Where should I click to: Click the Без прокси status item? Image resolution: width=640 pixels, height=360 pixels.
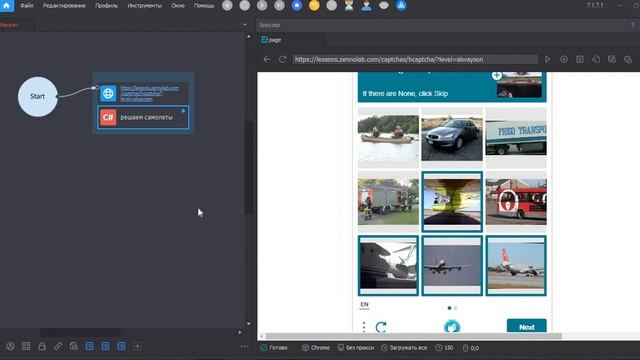coord(356,348)
